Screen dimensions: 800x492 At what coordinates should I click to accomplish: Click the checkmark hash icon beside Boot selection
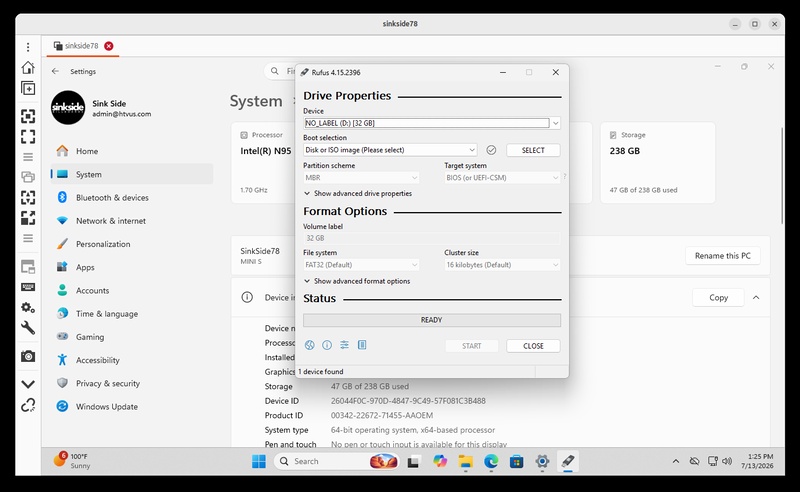point(491,150)
